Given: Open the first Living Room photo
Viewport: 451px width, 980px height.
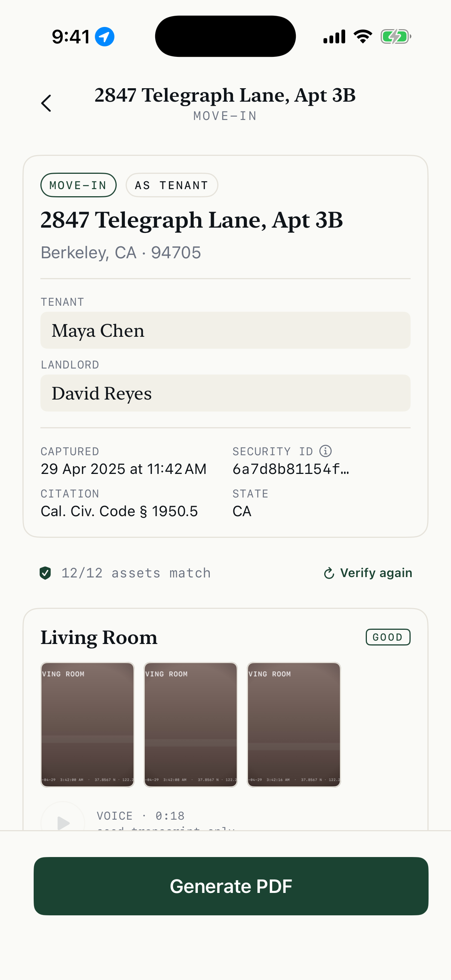Looking at the screenshot, I should click(87, 724).
